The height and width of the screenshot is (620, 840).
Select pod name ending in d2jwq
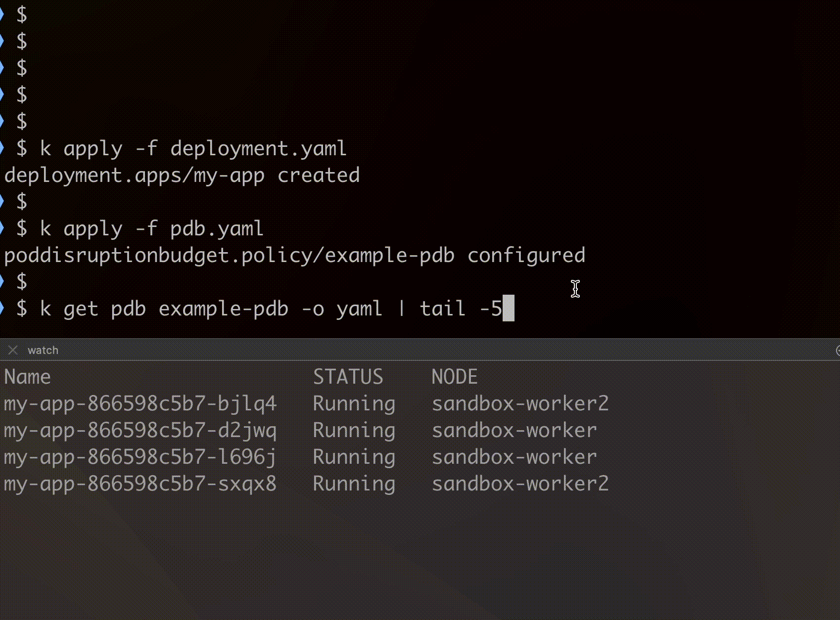tap(140, 430)
